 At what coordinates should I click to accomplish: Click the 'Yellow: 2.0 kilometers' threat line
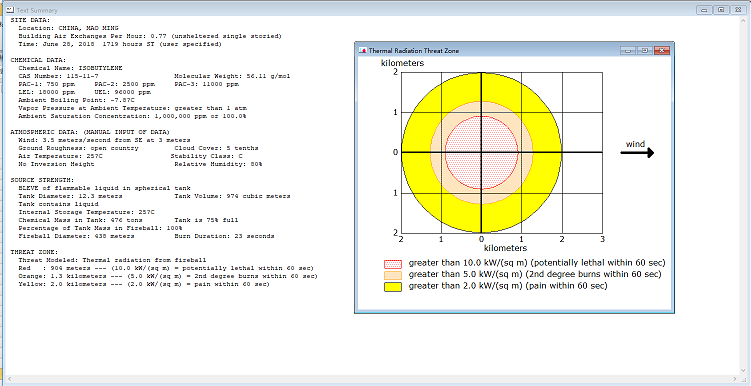pyautogui.click(x=144, y=284)
